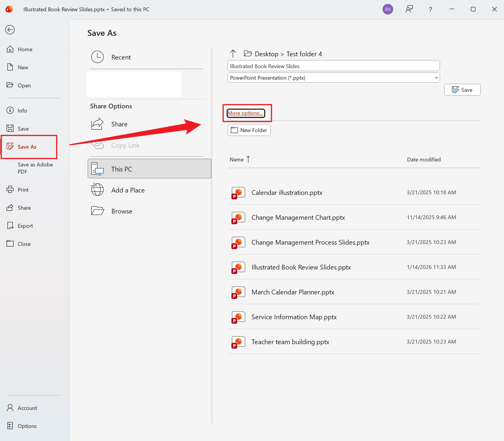
Task: Click the file name text field
Action: 333,66
